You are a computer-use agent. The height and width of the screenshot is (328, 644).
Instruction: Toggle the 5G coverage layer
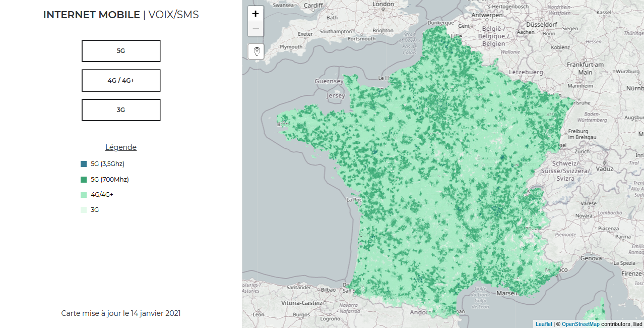point(121,50)
